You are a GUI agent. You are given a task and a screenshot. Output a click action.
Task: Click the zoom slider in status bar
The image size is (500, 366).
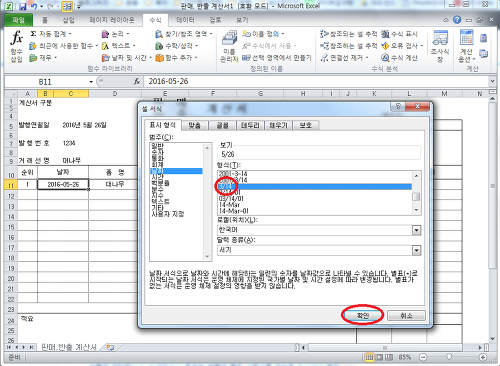[x=449, y=357]
